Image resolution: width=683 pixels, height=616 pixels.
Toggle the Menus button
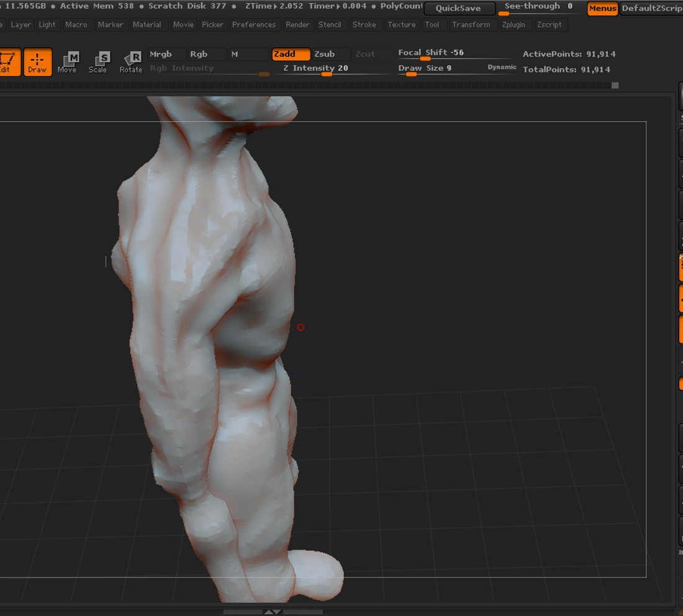[602, 8]
